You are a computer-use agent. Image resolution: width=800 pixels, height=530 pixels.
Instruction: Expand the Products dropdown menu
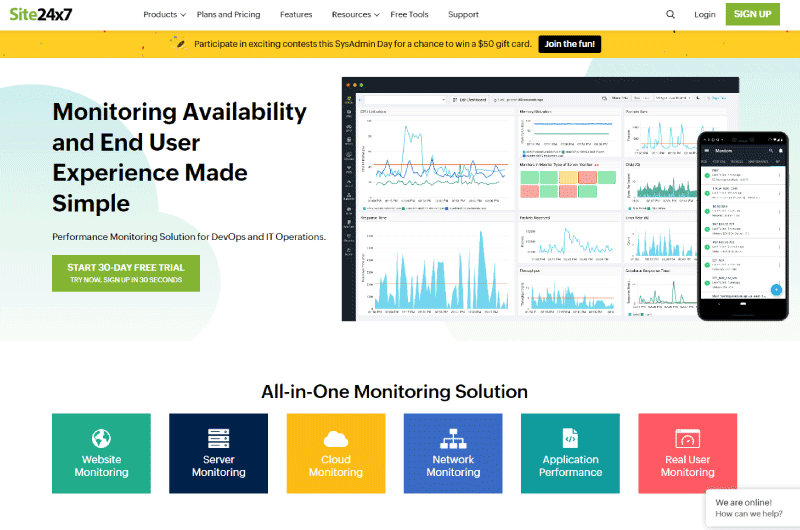164,14
